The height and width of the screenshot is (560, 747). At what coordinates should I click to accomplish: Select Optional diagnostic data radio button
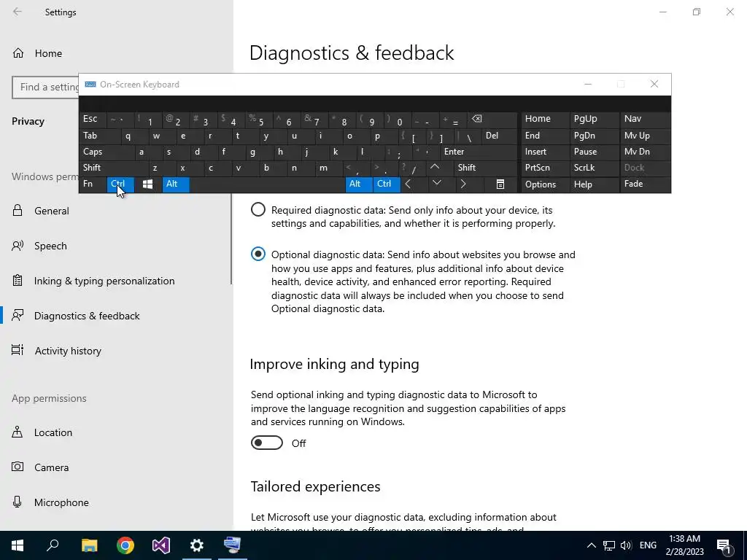(x=258, y=254)
